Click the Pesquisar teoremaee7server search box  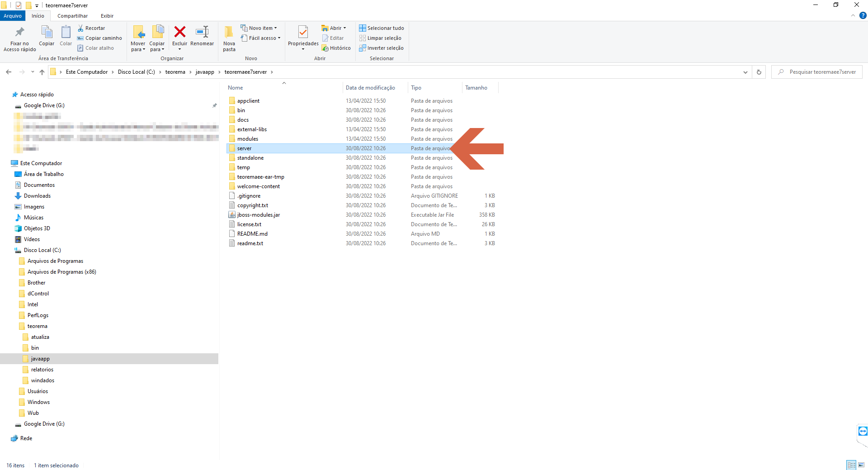816,72
